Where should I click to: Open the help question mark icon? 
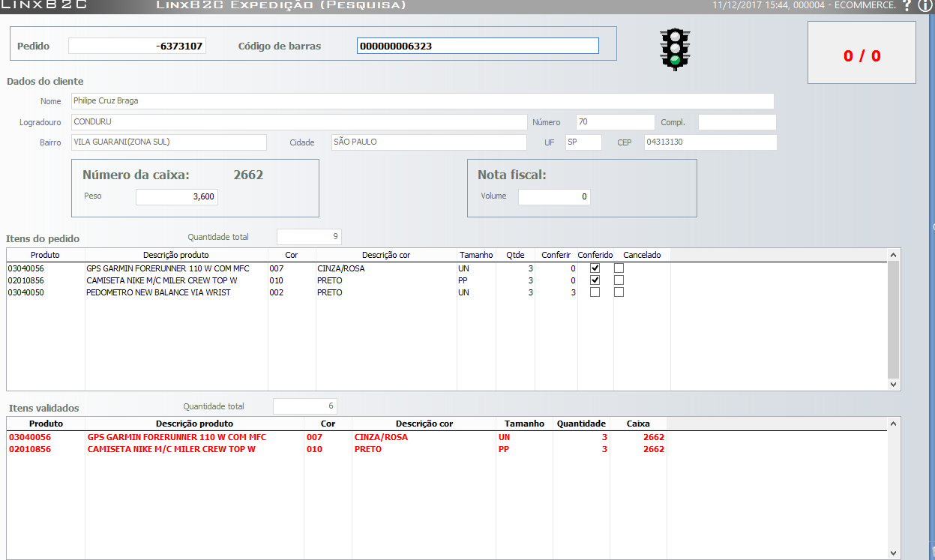(x=907, y=5)
